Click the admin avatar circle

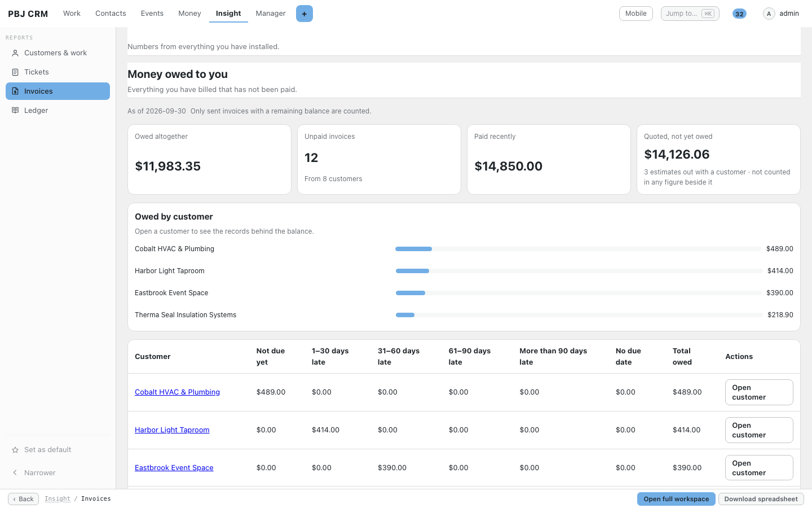[769, 14]
